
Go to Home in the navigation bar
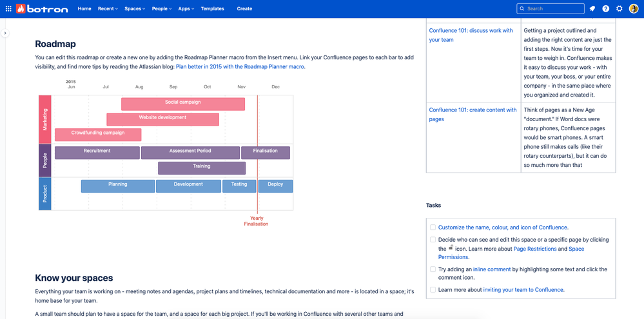(84, 8)
